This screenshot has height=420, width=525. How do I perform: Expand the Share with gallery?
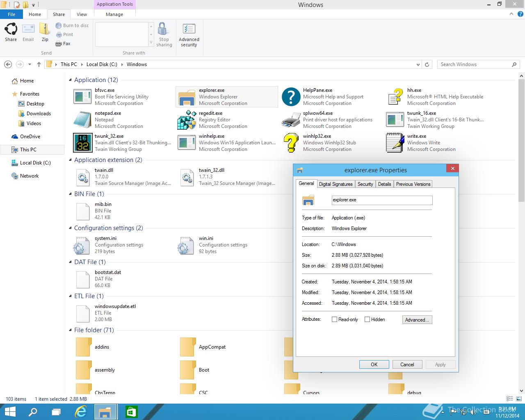pyautogui.click(x=151, y=43)
